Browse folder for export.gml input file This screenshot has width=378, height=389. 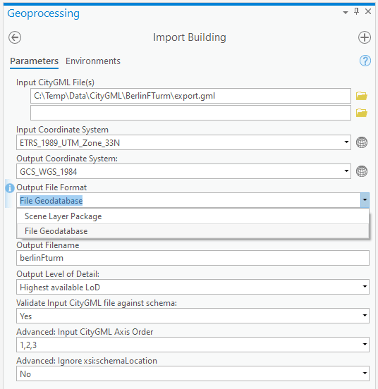(x=361, y=96)
